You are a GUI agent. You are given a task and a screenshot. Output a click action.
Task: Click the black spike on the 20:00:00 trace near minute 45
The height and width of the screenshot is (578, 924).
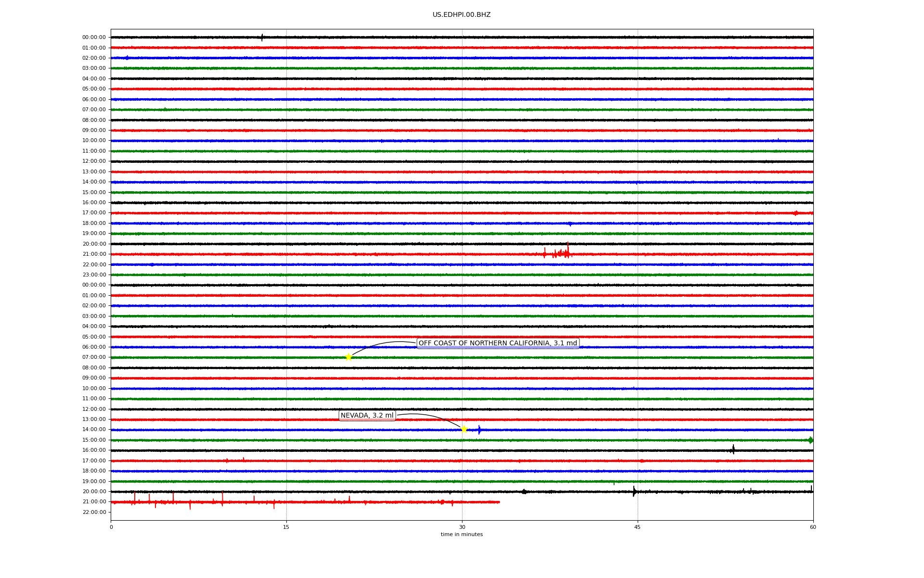(634, 491)
